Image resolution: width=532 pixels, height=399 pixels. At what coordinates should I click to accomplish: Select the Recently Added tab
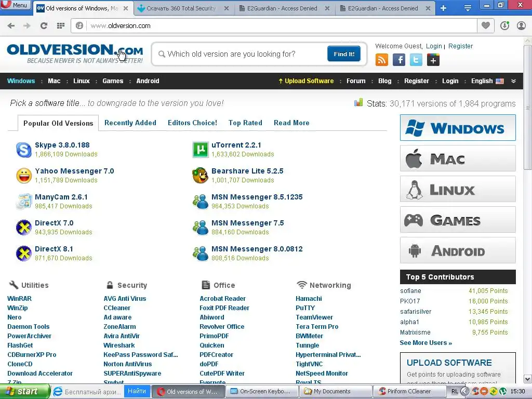pyautogui.click(x=130, y=123)
